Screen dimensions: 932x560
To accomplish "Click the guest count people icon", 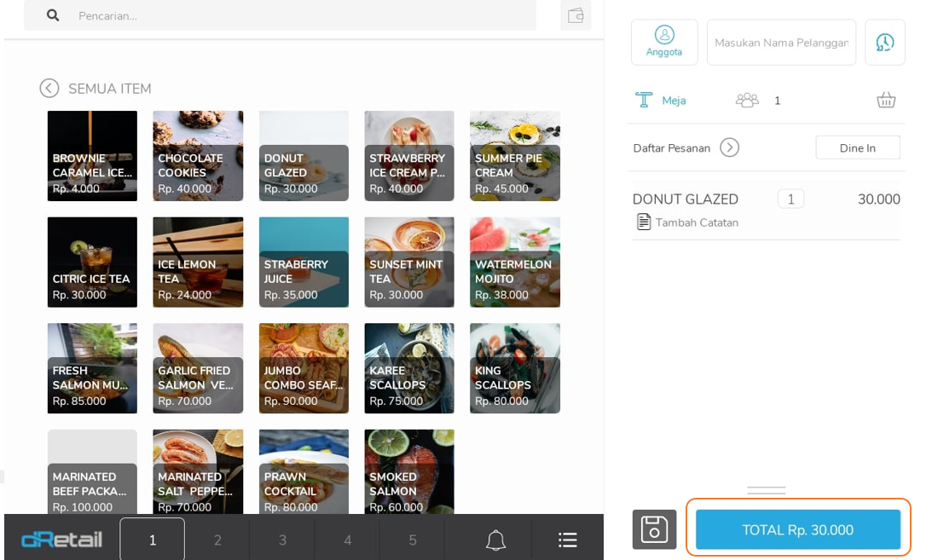I will [x=747, y=101].
